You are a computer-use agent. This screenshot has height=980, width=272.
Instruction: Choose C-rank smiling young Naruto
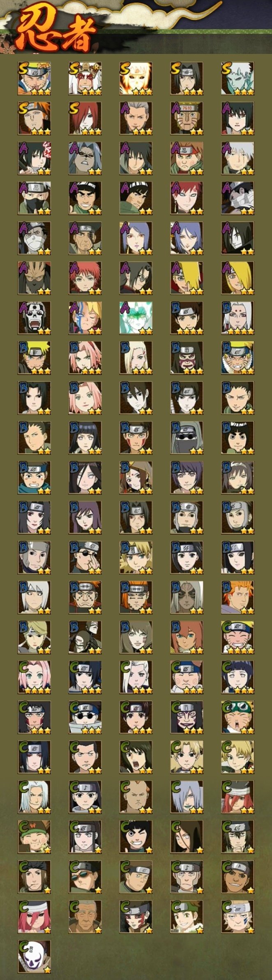(238, 637)
